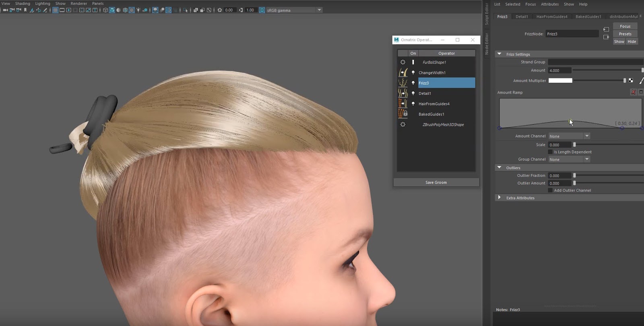Delete the selected Amount Ramp point
Image resolution: width=644 pixels, height=326 pixels.
(x=633, y=92)
